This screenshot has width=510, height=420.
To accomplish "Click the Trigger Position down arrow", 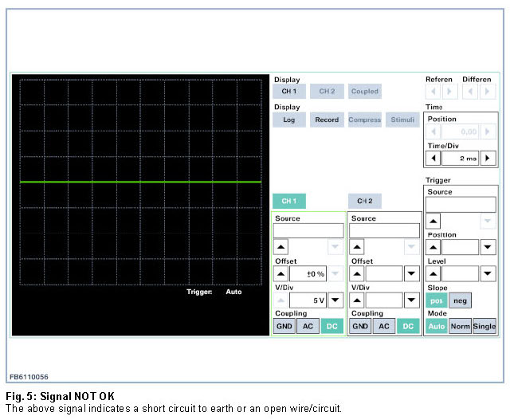I will (x=488, y=247).
